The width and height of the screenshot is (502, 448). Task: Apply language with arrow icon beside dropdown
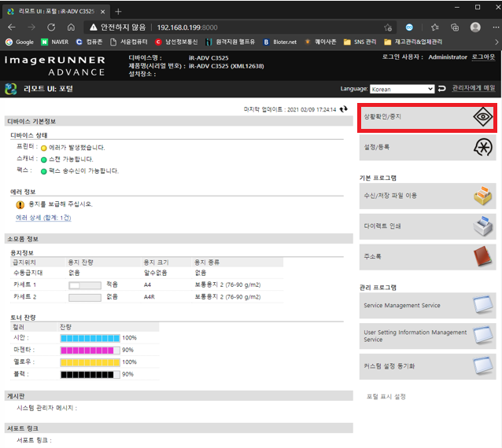442,89
